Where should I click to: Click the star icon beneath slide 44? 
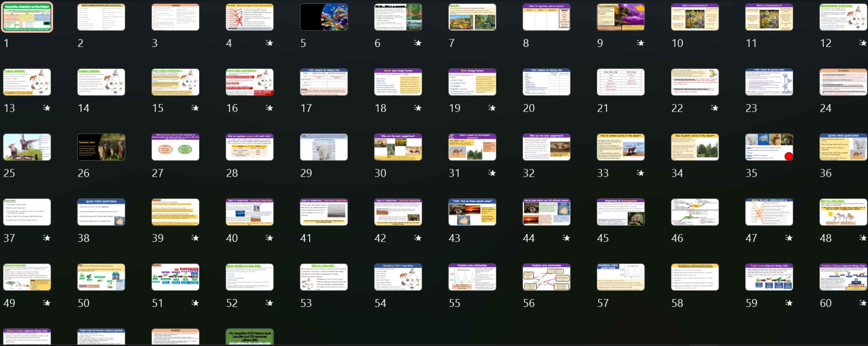click(x=566, y=238)
